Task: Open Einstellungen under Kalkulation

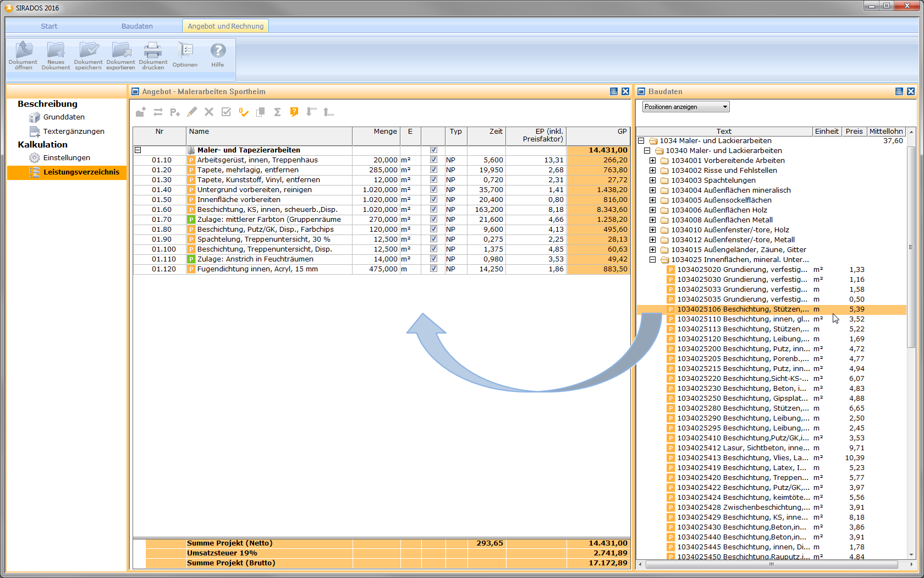Action: 67,157
